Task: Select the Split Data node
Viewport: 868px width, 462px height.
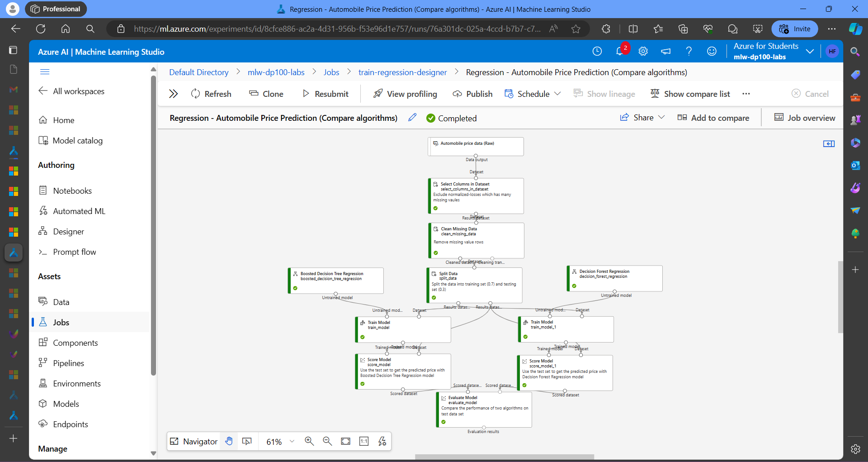Action: 474,285
